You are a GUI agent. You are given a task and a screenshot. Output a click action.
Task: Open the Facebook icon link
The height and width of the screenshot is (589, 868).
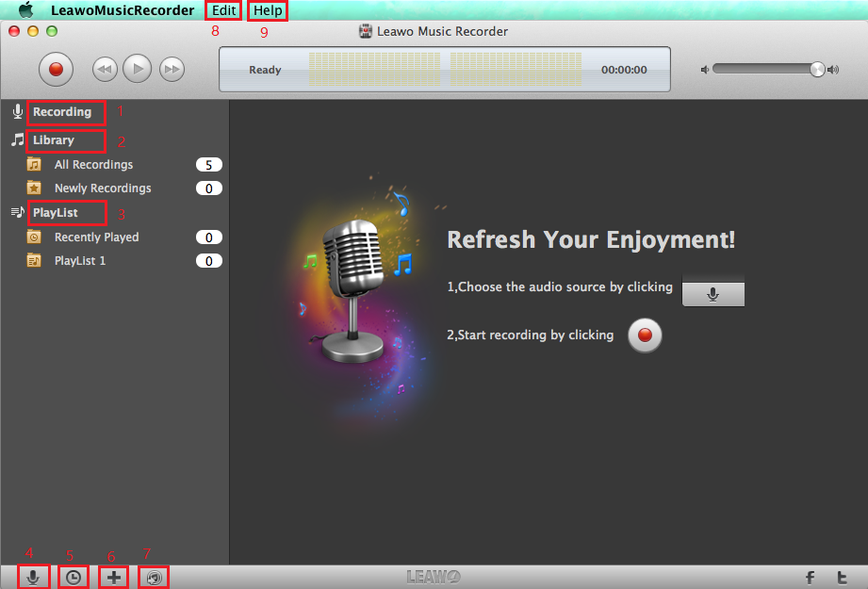pos(810,578)
